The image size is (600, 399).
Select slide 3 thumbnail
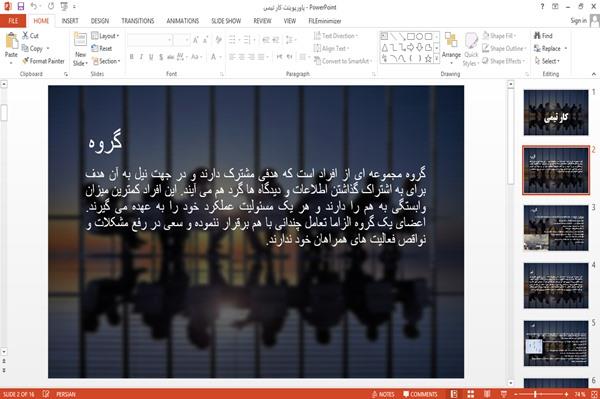point(556,228)
